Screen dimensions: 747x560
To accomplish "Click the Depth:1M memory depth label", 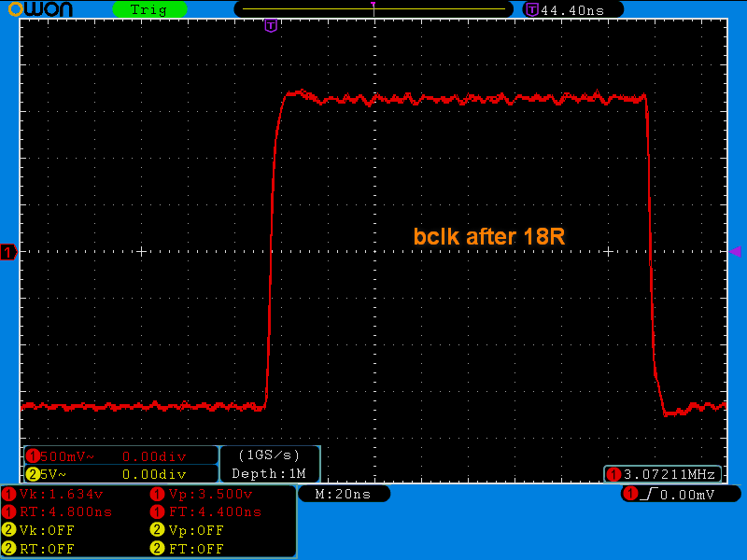I will point(269,474).
